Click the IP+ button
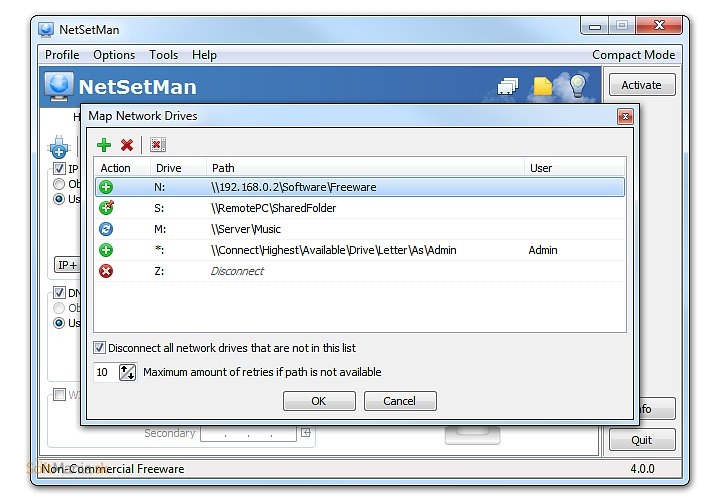This screenshot has width=720, height=500. click(68, 265)
